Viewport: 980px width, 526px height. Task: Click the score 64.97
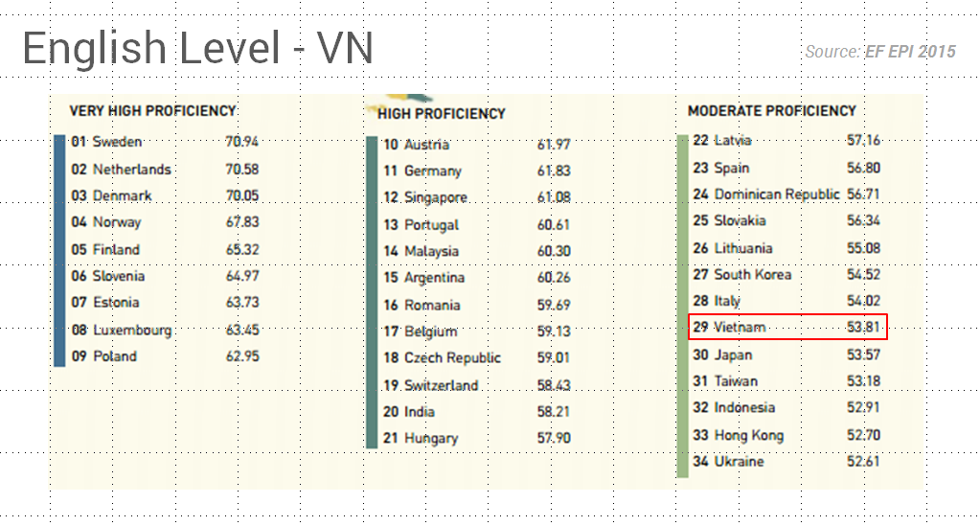coord(241,276)
